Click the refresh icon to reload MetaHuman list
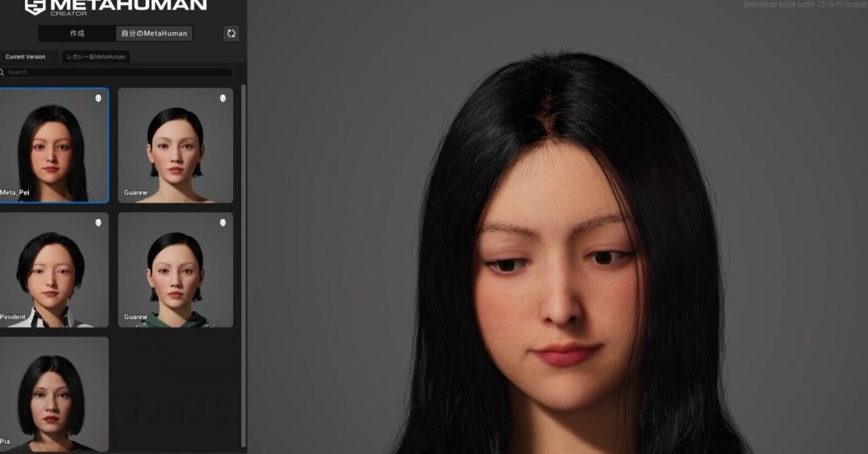 (x=231, y=33)
